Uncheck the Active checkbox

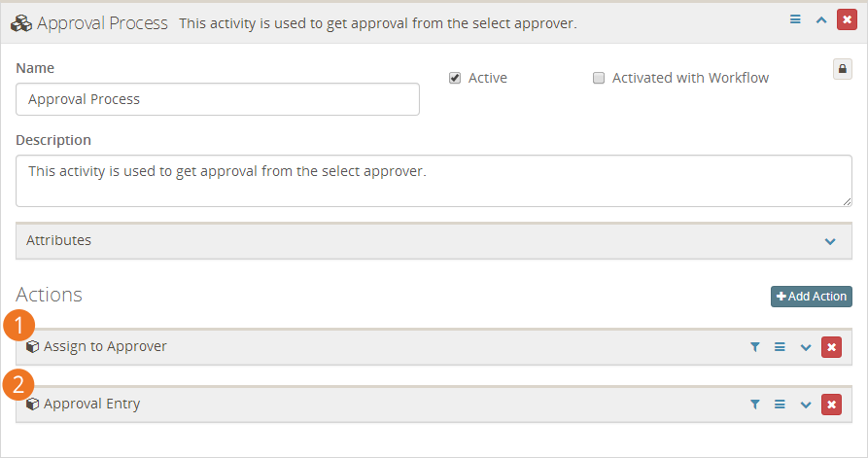(x=455, y=78)
